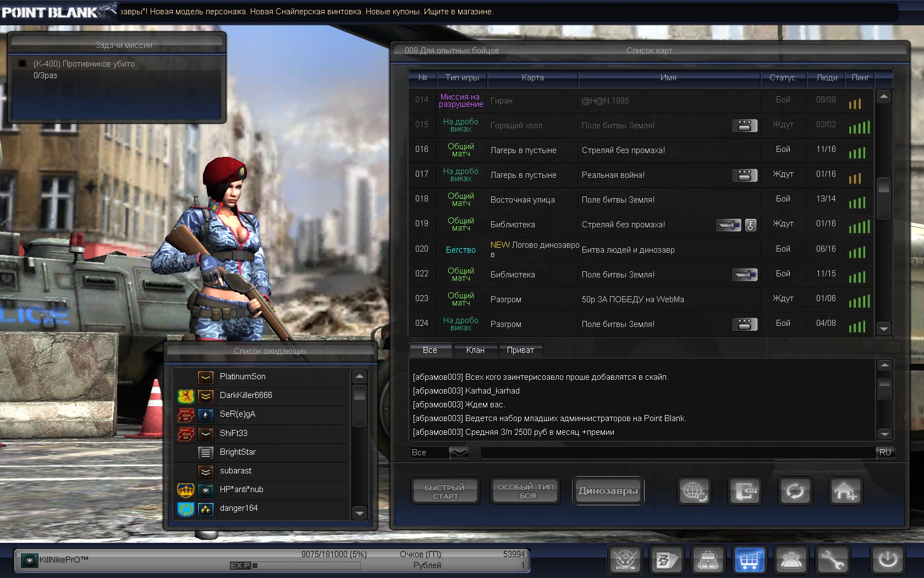Switch to the Клан chat tab

[x=475, y=350]
